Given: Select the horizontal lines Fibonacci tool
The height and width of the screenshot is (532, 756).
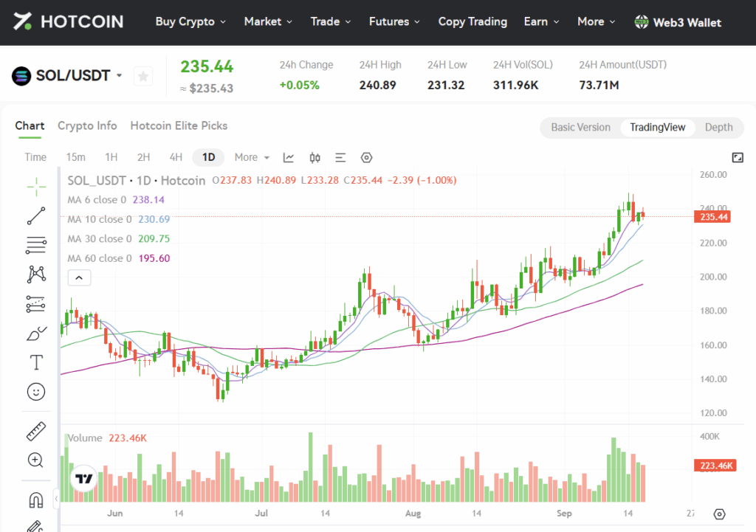Looking at the screenshot, I should [x=36, y=245].
